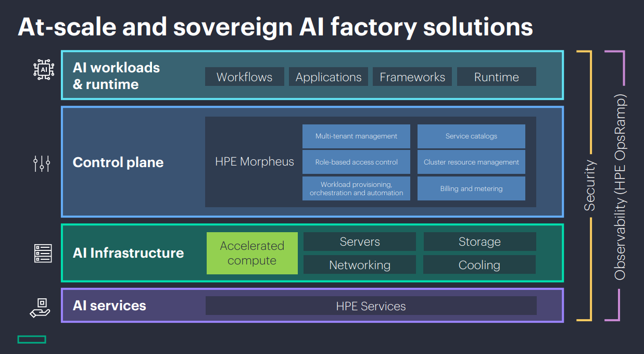Click the green HPE rectangle logo

32,339
